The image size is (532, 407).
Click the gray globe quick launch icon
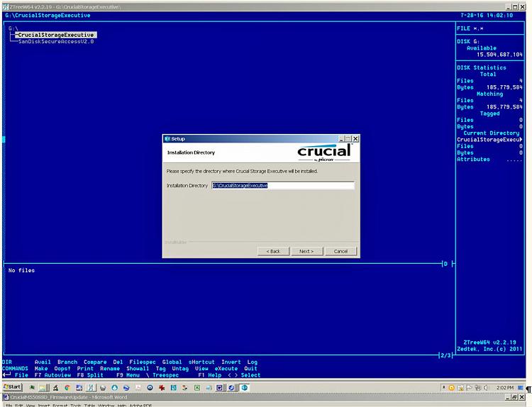click(102, 387)
